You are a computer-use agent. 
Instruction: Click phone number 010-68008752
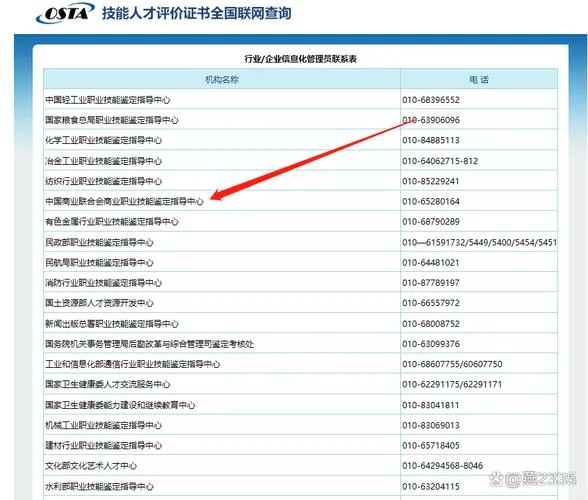pos(431,324)
